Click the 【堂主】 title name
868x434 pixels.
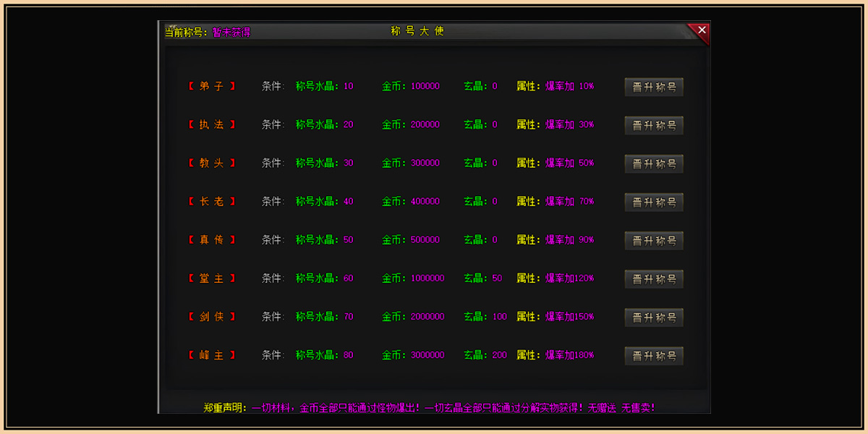212,278
